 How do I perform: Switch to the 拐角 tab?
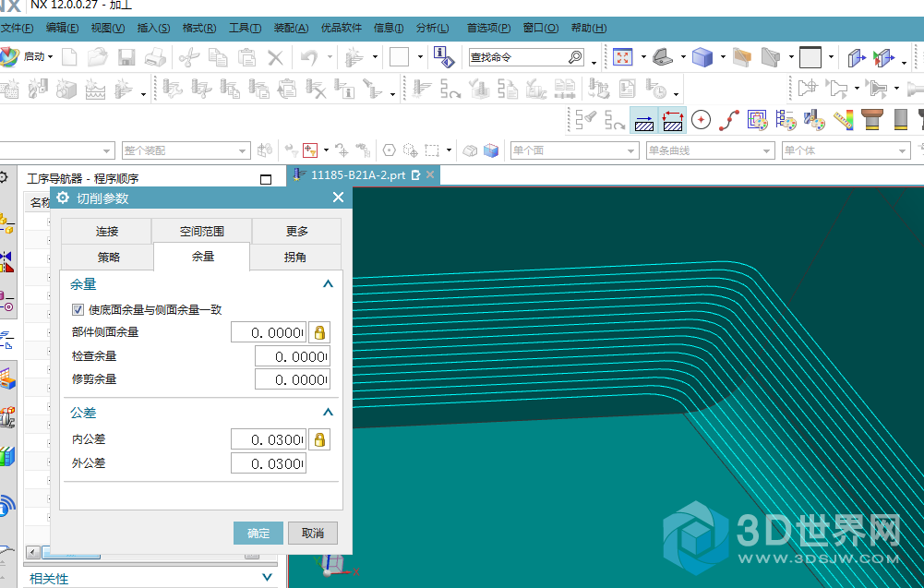click(x=294, y=257)
